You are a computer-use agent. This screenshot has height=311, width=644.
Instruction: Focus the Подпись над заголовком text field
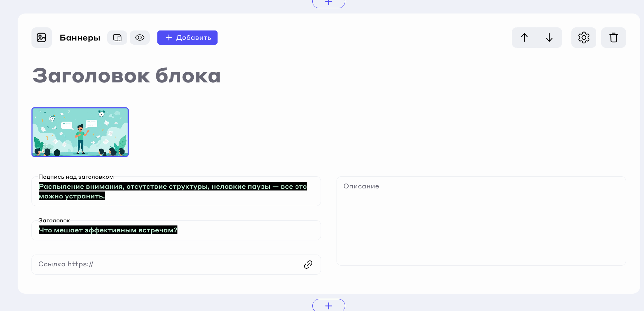click(176, 192)
